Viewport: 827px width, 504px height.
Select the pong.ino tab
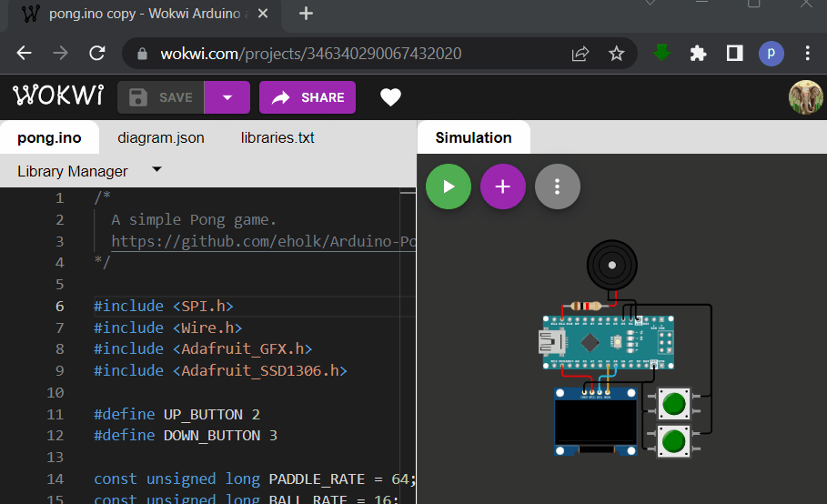49,138
